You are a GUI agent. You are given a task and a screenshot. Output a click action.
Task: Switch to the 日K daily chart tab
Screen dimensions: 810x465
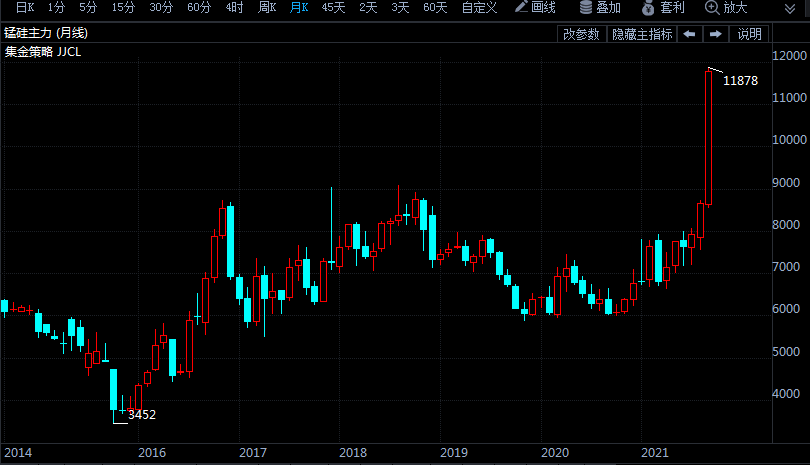pyautogui.click(x=25, y=7)
